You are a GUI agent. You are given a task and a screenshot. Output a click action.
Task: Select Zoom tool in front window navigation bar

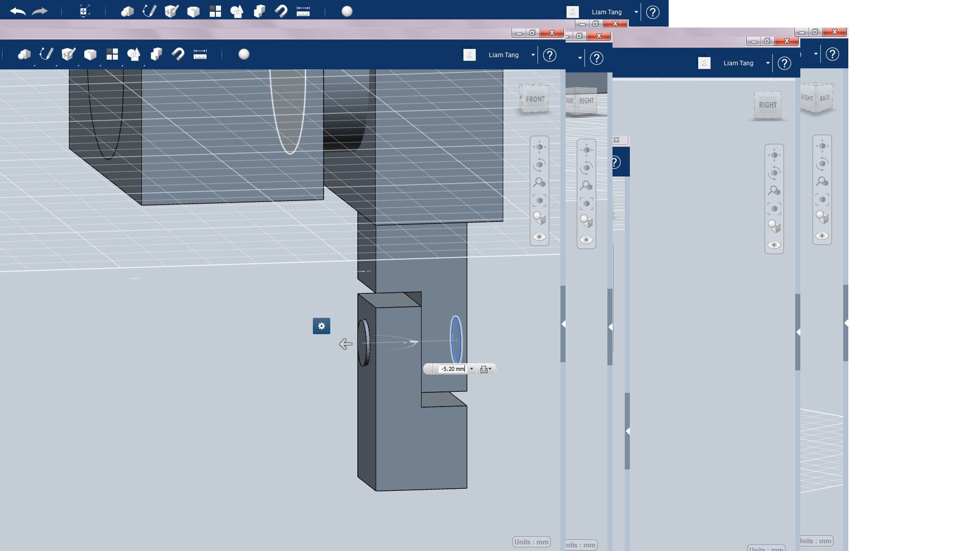[x=540, y=183]
